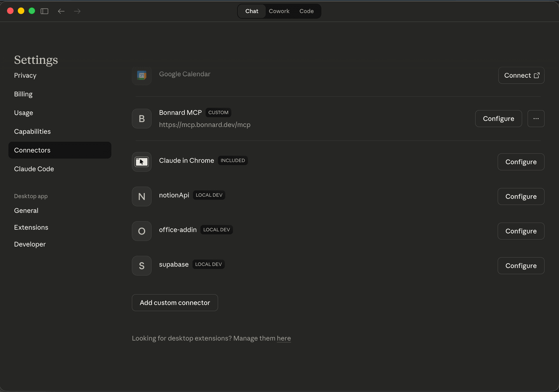Configure the Claude in Chrome connector

tap(521, 162)
